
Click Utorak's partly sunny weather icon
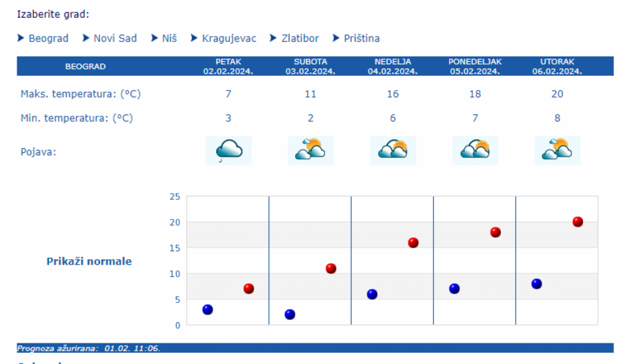point(558,150)
